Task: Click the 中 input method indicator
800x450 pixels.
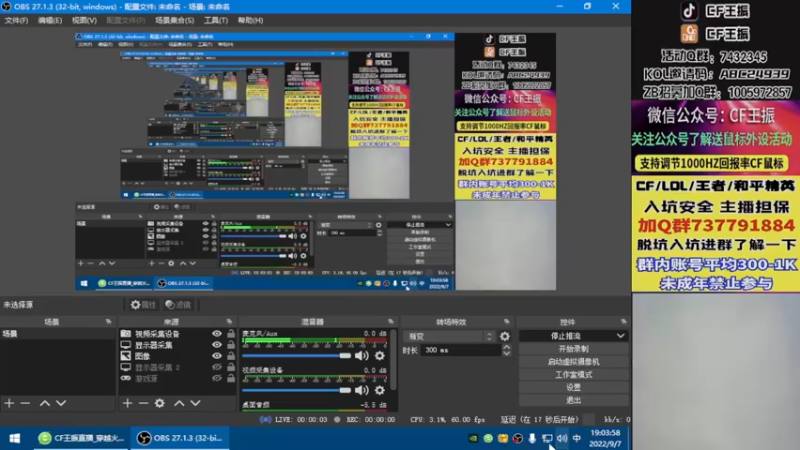Action: [577, 438]
